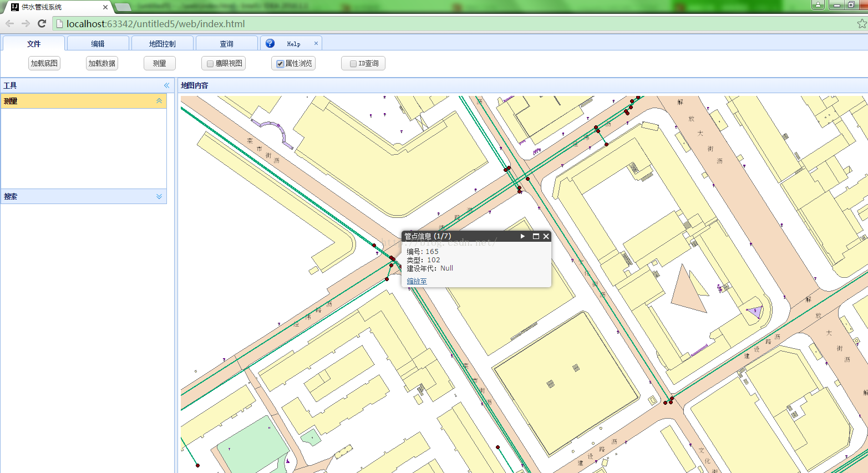Viewport: 868px width, 473px height.
Task: Expand the 搜索 accordion section
Action: pyautogui.click(x=159, y=196)
